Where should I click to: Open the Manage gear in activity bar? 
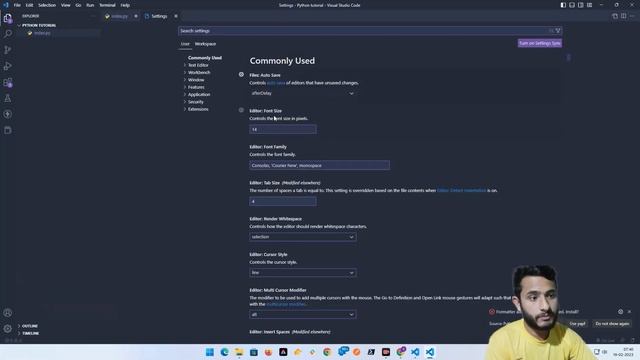(8, 329)
